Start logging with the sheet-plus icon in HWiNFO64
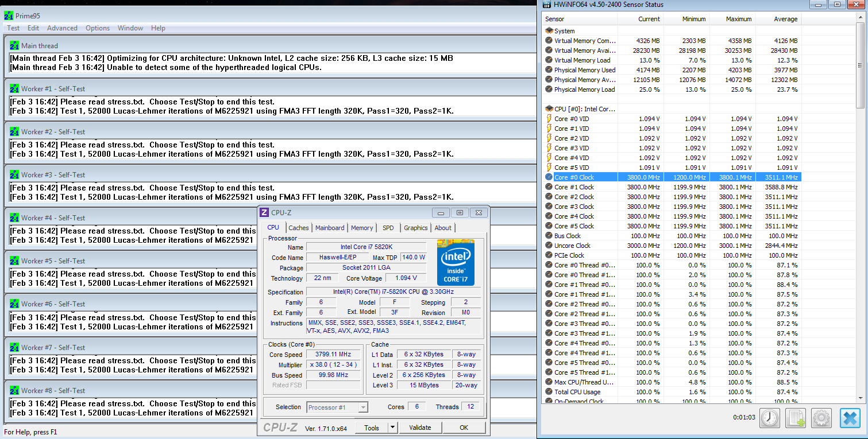 tap(796, 418)
